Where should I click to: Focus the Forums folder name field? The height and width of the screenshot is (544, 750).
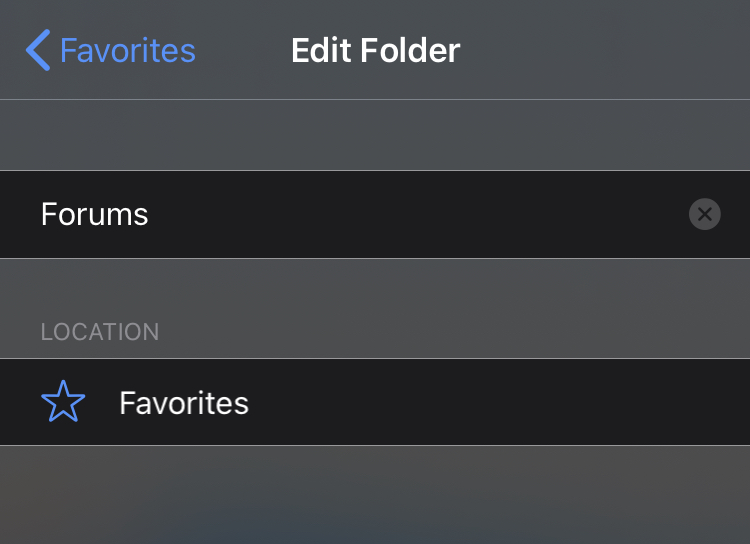click(375, 214)
